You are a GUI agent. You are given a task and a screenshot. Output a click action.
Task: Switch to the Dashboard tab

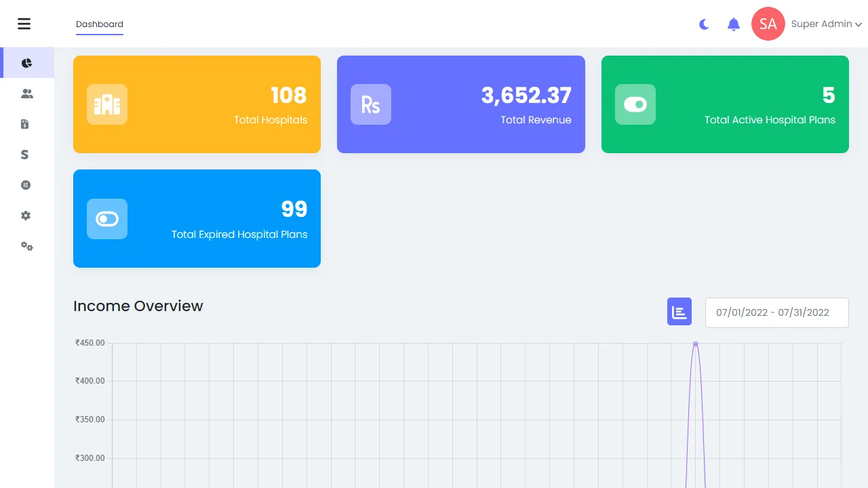100,24
